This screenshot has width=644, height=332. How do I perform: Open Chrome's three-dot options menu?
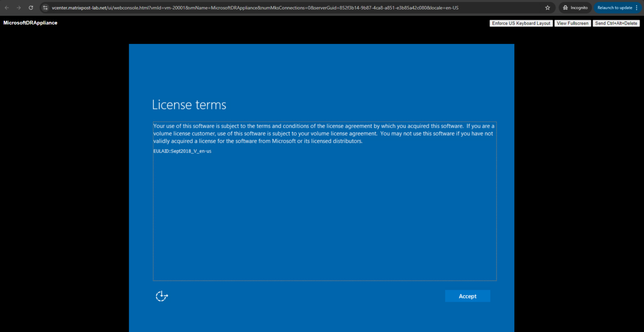tap(637, 8)
